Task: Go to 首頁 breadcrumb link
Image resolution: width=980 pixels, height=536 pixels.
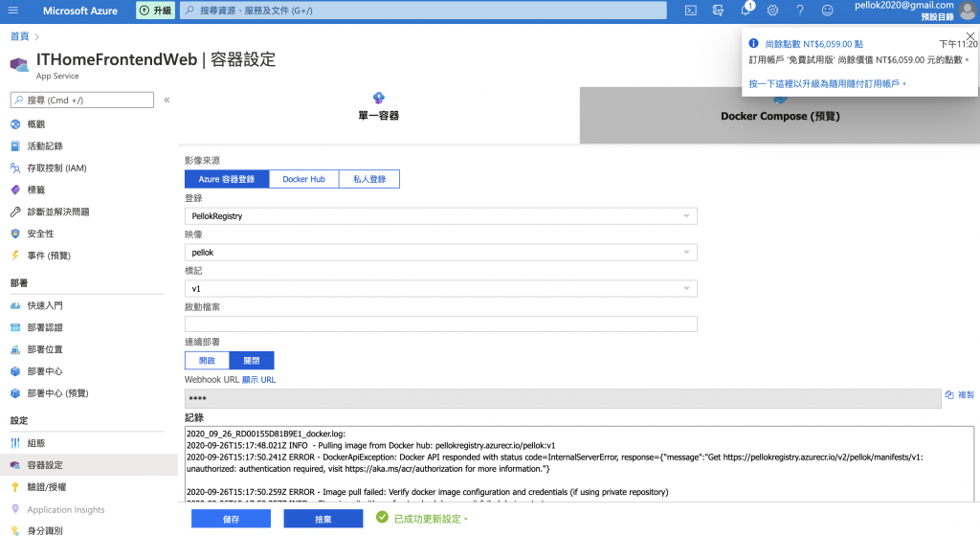Action: (19, 36)
